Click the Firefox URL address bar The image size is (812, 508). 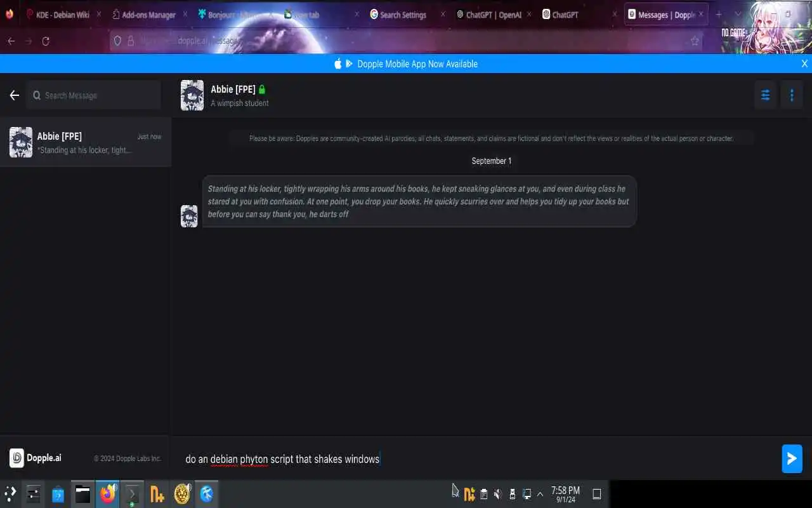(x=406, y=41)
